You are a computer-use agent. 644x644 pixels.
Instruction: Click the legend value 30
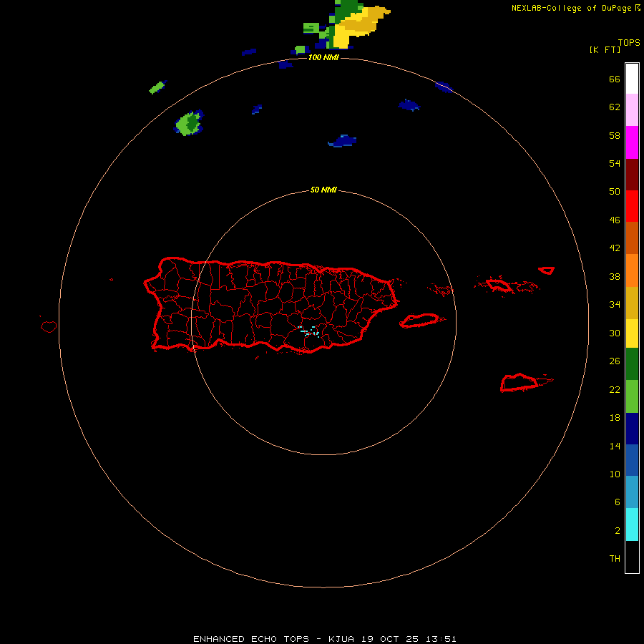pyautogui.click(x=615, y=333)
